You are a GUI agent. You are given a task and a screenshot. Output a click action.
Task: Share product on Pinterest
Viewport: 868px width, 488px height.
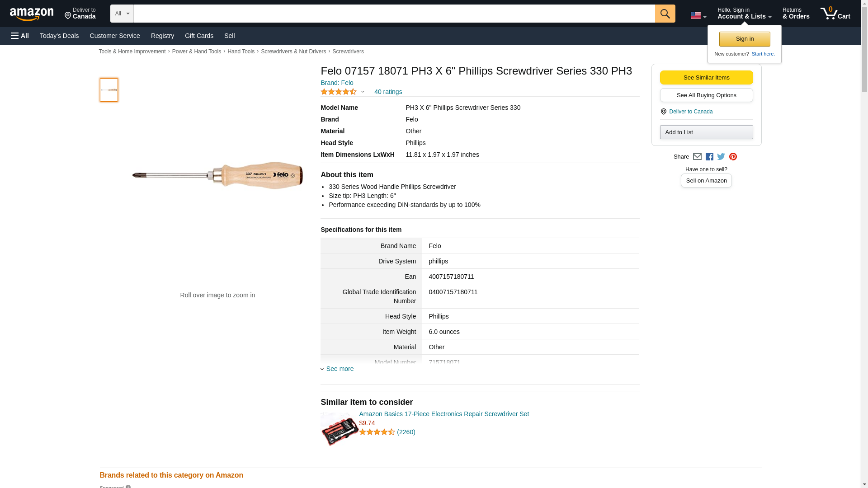pyautogui.click(x=733, y=157)
